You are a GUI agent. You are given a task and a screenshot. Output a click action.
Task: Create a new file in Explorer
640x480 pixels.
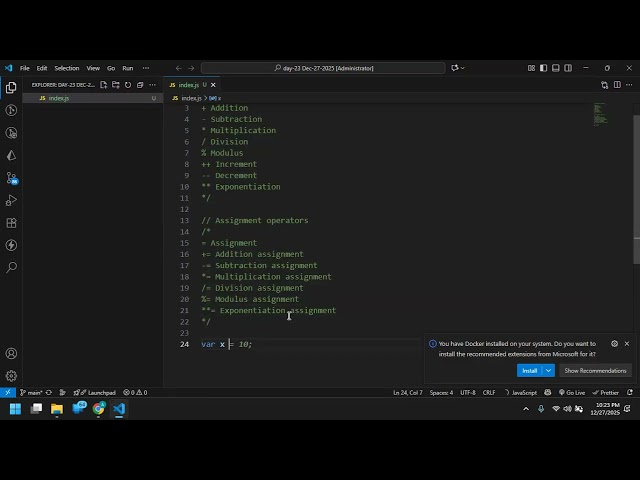point(104,85)
